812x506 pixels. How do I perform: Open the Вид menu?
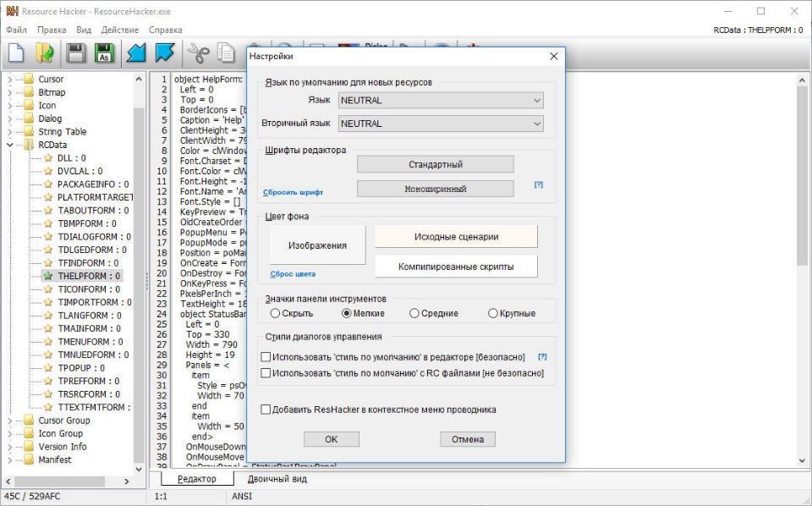[84, 30]
